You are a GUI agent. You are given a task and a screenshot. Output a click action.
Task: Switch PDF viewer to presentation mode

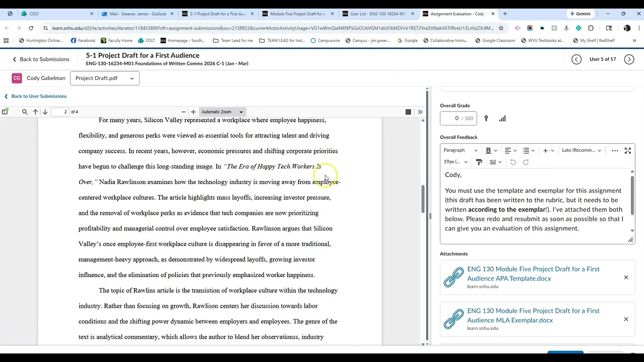(x=408, y=112)
